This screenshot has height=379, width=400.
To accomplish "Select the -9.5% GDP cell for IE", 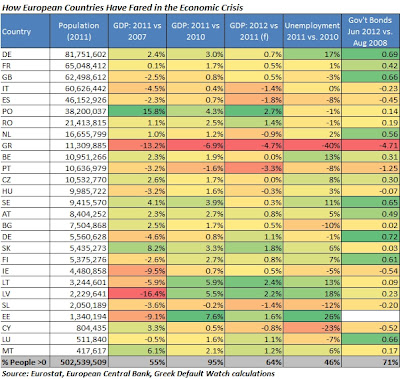I will coord(137,271).
